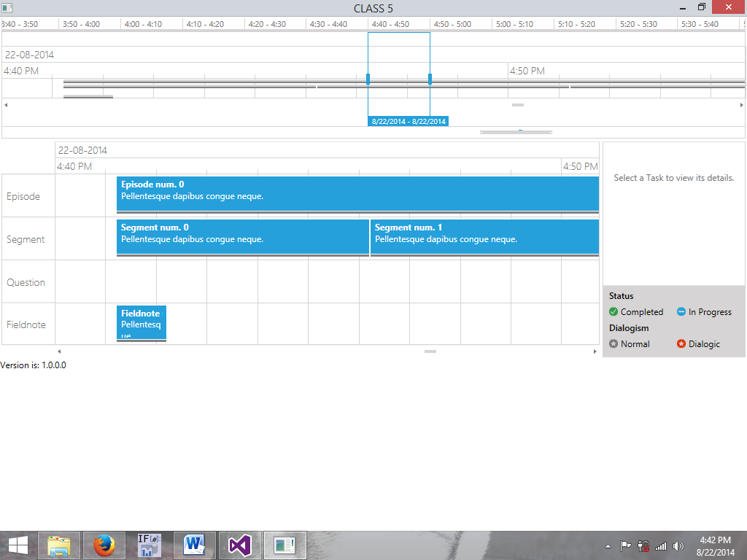Click the Fieldnote row header
Image resolution: width=747 pixels, height=560 pixels.
coord(28,324)
